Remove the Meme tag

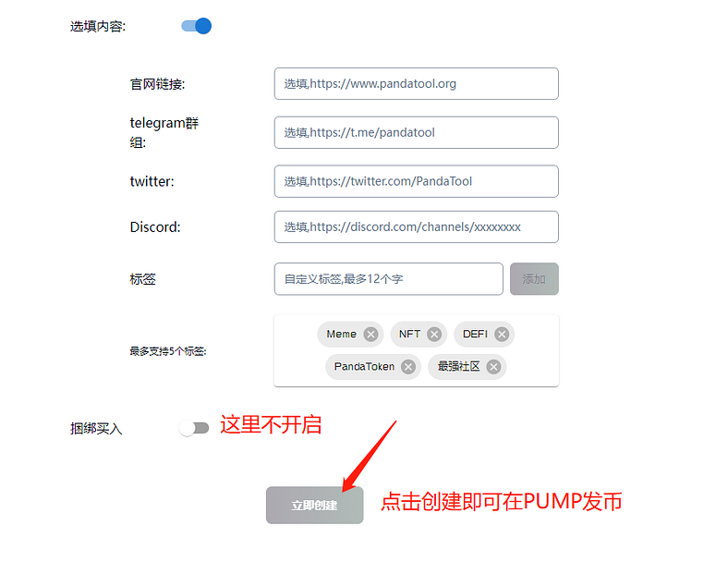click(370, 335)
